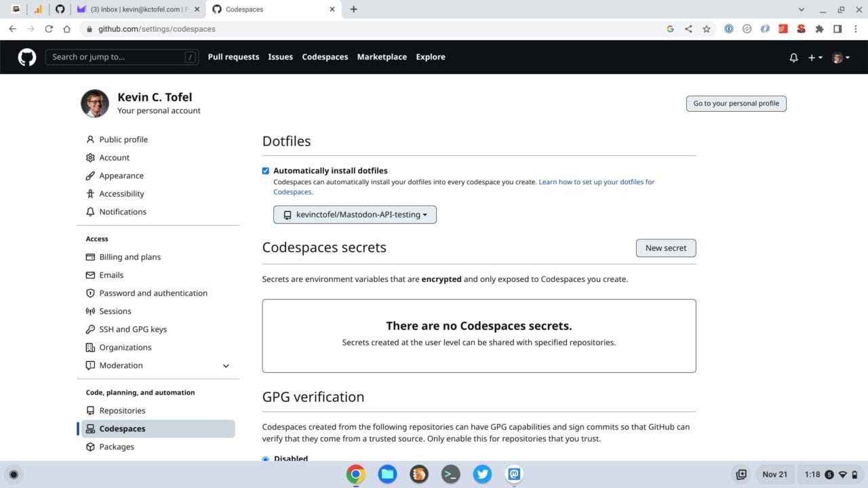Viewport: 868px width, 488px height.
Task: Open the Organizations settings page
Action: coord(125,348)
